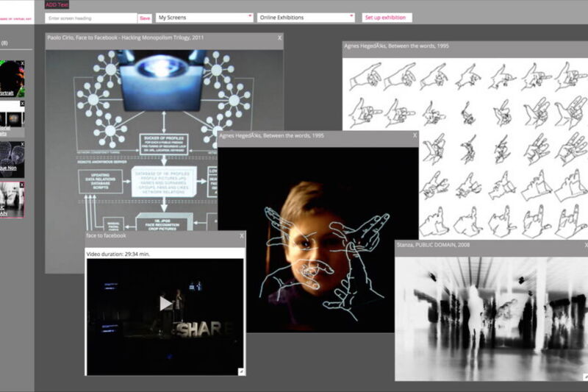
Task: Remove the top colorful portrait thumbnail from sidebar
Action: pos(22,64)
